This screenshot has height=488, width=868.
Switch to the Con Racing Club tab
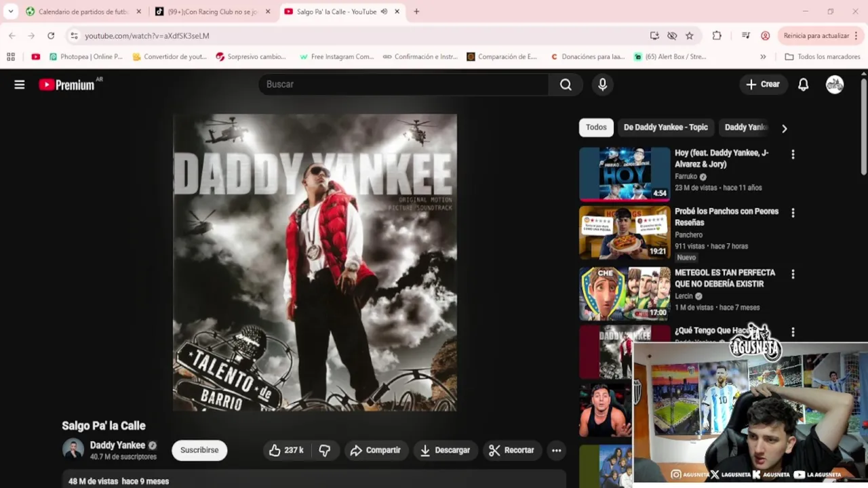tap(212, 12)
